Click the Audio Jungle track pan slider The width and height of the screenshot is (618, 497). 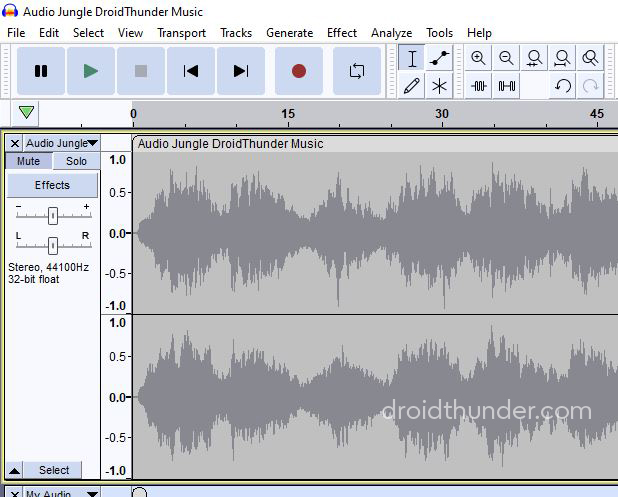tap(53, 246)
